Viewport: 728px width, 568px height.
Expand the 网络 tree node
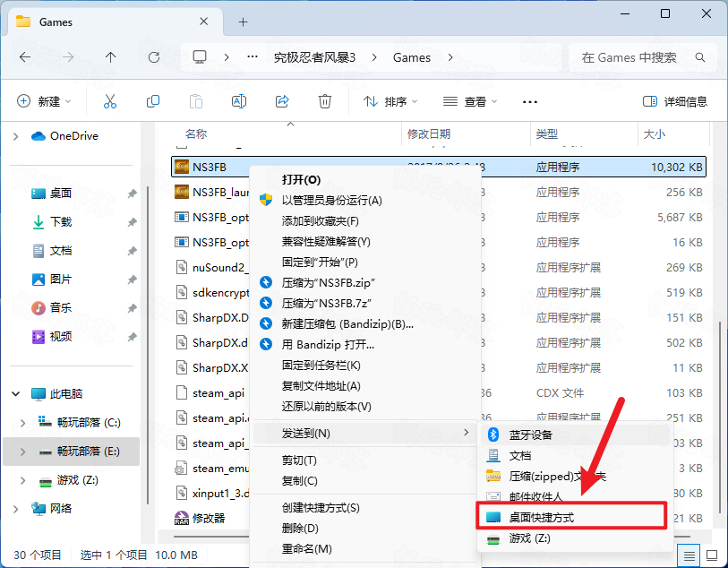tap(16, 509)
